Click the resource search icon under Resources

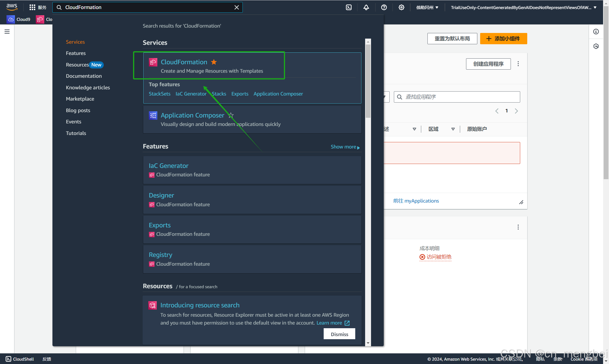click(153, 305)
